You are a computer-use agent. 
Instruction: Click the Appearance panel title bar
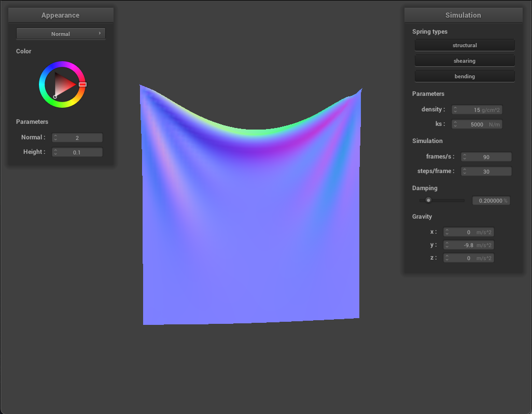(x=61, y=15)
